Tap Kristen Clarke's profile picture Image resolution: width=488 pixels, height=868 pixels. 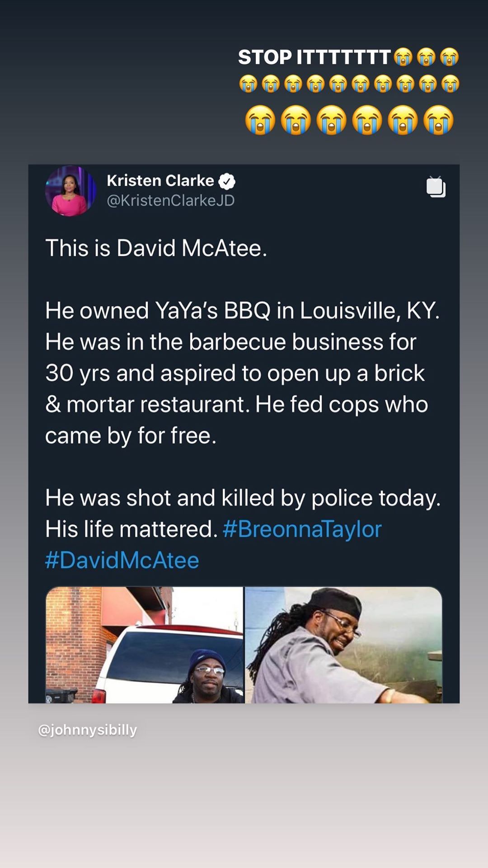[70, 191]
